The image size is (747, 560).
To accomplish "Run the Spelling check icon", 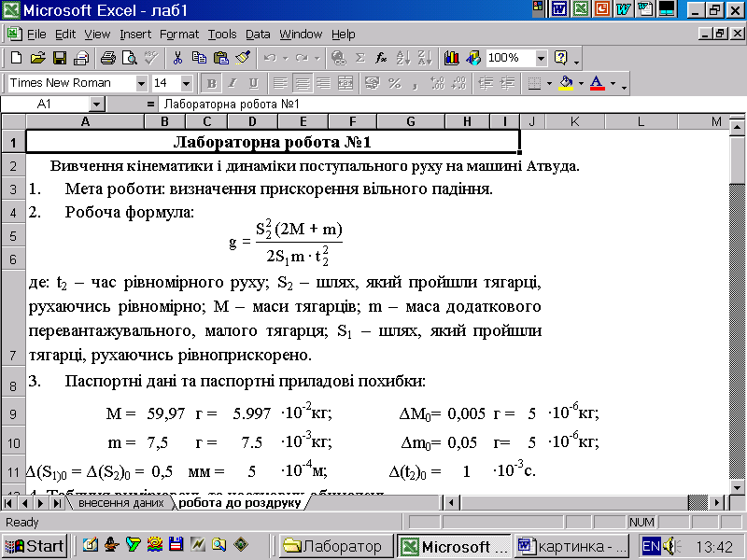I will pyautogui.click(x=151, y=58).
